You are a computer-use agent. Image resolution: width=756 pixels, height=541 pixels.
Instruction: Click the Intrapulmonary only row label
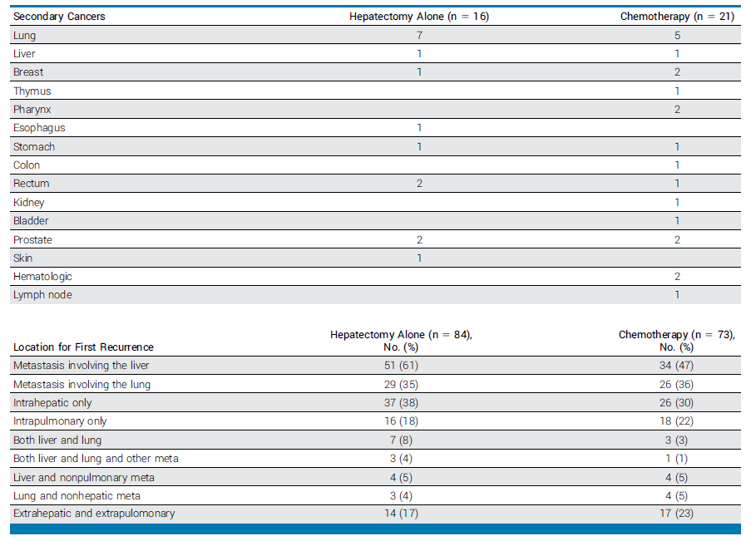pyautogui.click(x=60, y=421)
